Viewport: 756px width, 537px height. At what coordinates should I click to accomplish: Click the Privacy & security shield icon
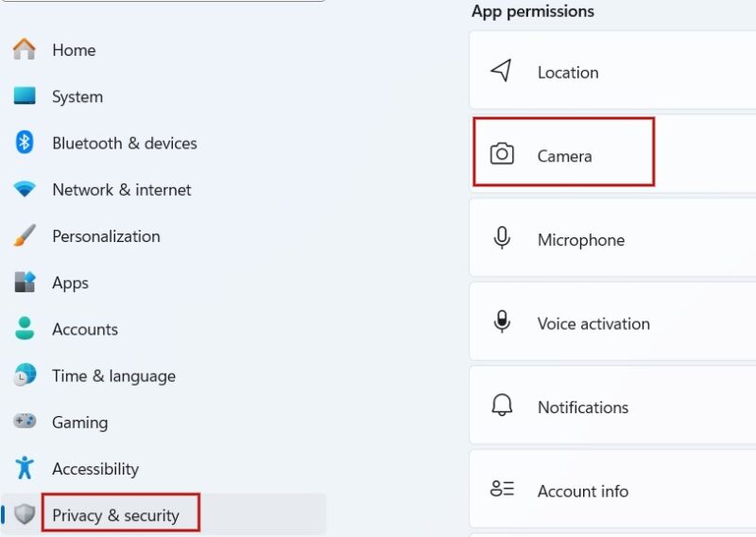[x=25, y=514]
